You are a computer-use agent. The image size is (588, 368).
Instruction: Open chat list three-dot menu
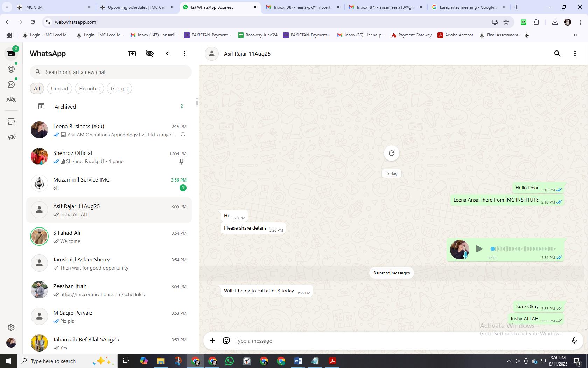point(185,54)
